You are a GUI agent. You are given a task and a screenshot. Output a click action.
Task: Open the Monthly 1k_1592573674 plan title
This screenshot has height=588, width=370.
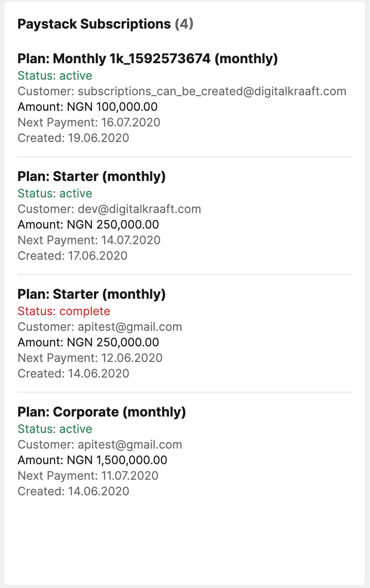(x=147, y=59)
